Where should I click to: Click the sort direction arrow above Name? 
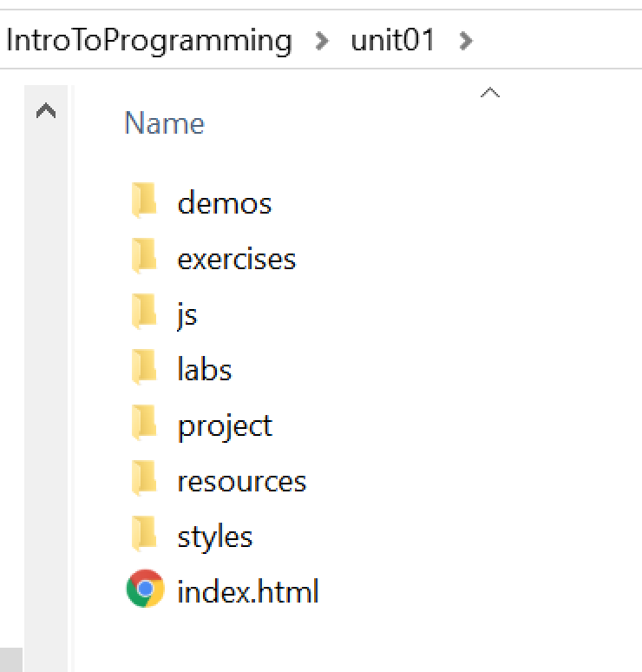(490, 92)
